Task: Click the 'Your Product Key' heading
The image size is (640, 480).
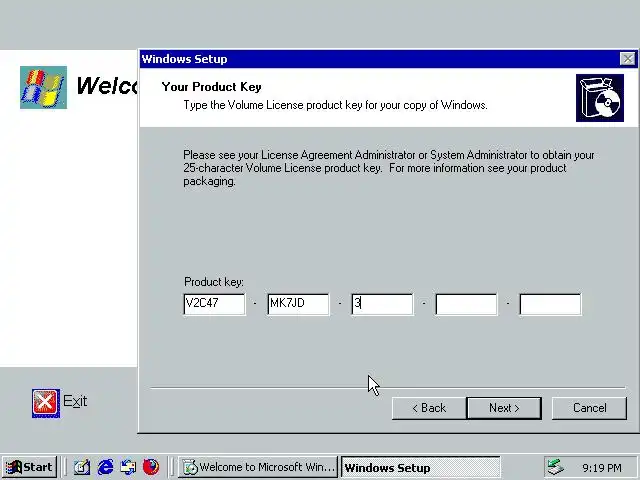Action: [211, 87]
